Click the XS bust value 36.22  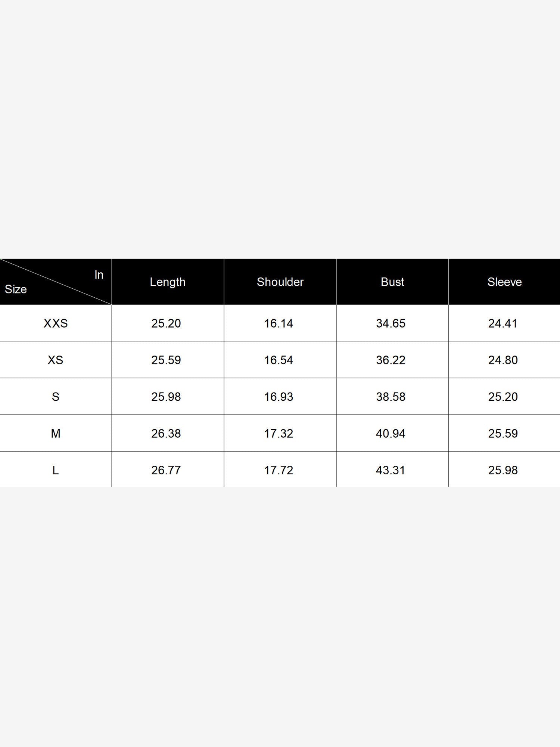(391, 360)
